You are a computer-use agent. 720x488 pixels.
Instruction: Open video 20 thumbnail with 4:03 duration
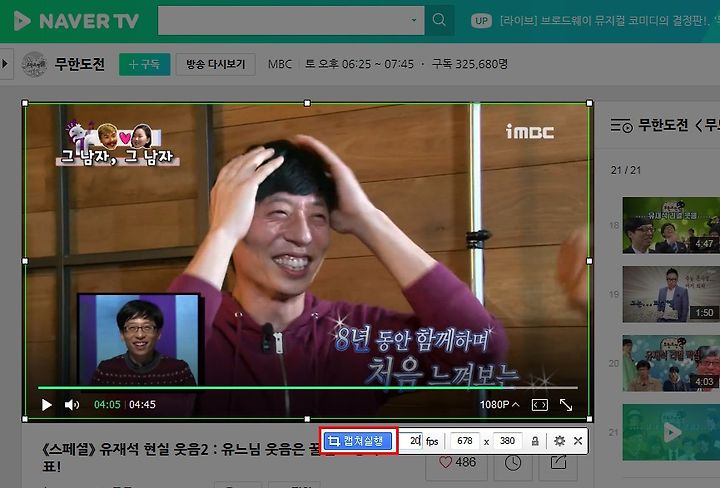click(671, 363)
